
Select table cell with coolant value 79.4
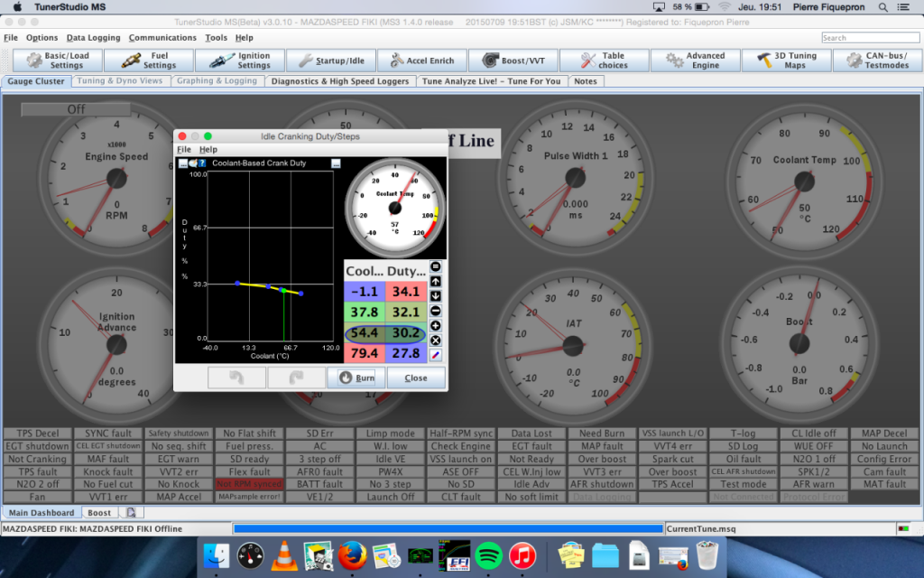365,353
